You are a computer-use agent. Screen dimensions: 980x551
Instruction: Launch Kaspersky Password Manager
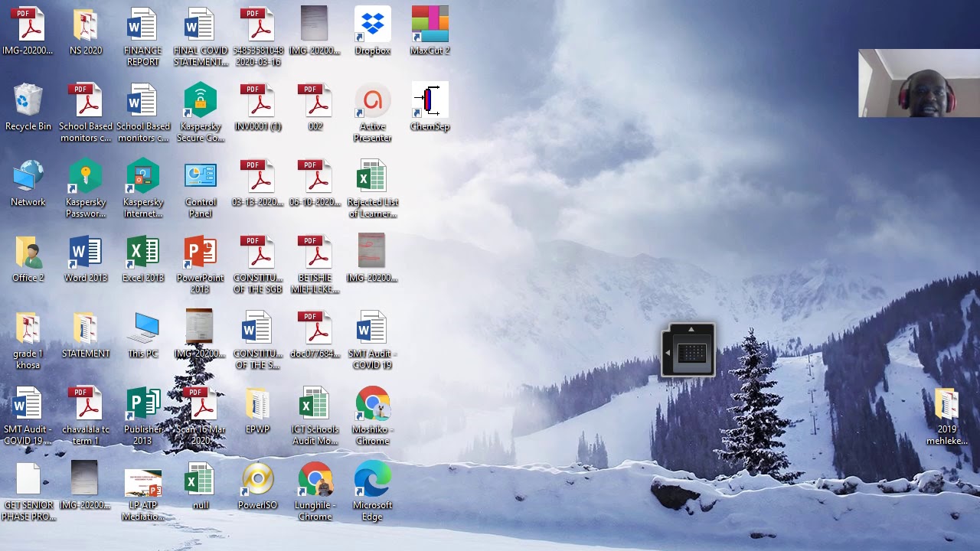point(86,188)
